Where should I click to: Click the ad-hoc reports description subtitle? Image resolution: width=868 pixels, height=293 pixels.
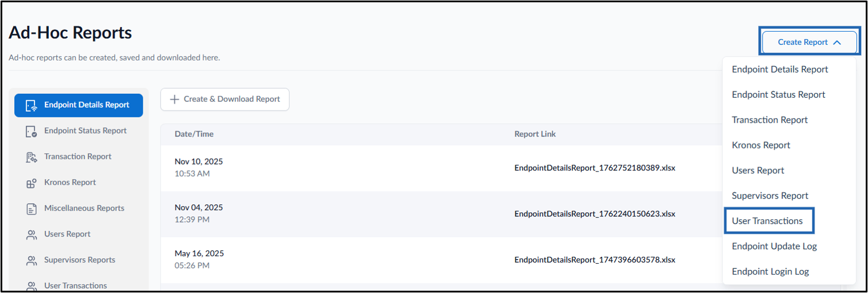[115, 58]
